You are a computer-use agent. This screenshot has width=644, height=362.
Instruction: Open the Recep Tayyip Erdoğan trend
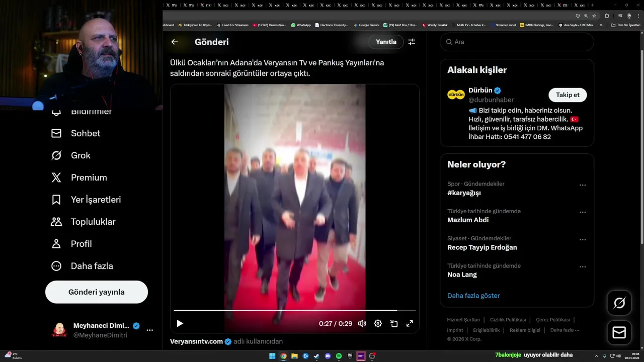coord(482,247)
